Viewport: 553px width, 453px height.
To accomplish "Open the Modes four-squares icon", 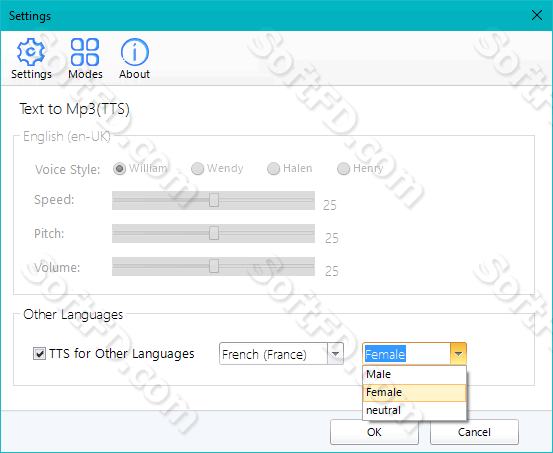I will pos(85,52).
